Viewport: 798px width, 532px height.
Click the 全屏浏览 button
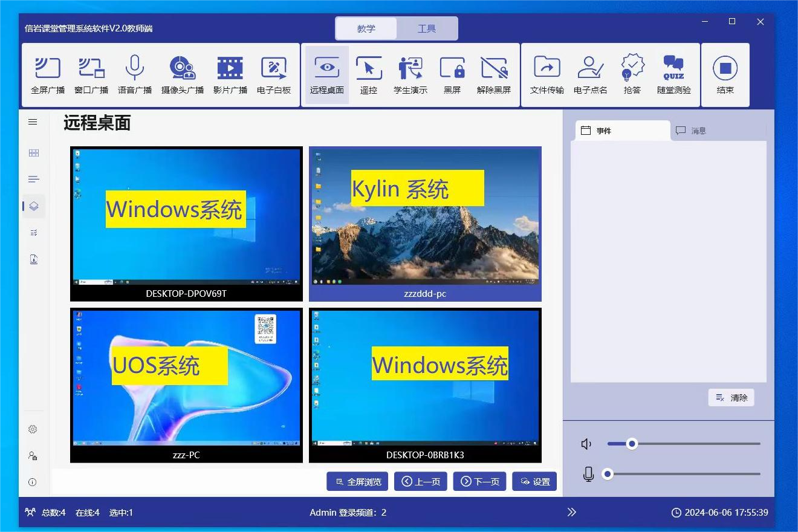[x=357, y=481]
